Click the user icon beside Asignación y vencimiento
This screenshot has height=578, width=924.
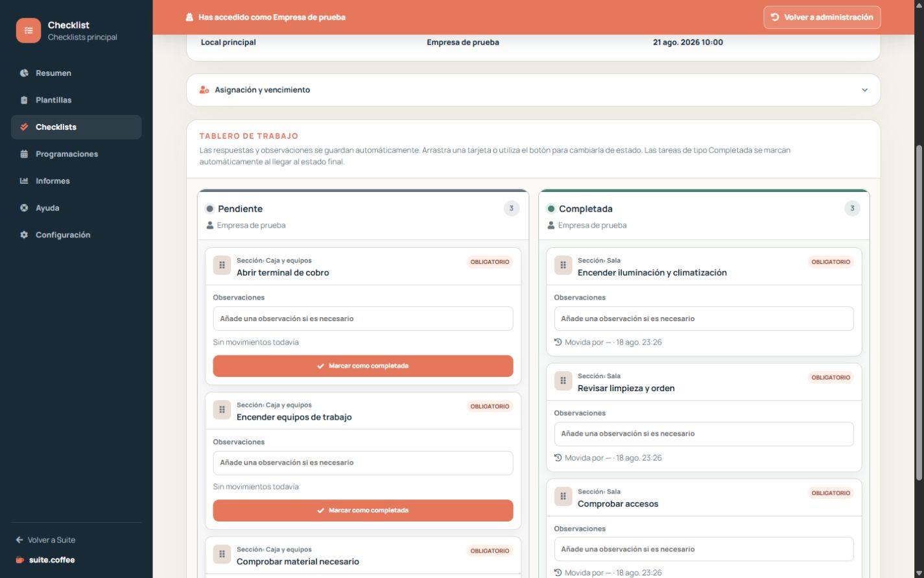(x=204, y=90)
